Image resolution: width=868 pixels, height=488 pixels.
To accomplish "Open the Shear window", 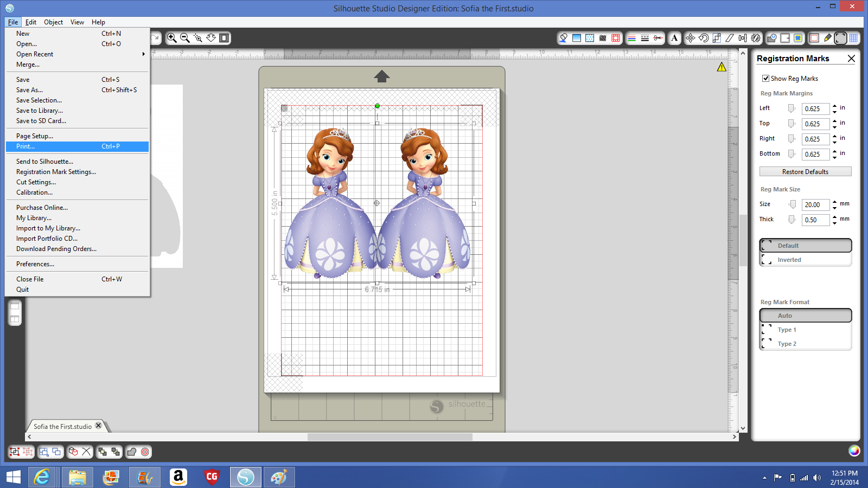I will click(730, 38).
